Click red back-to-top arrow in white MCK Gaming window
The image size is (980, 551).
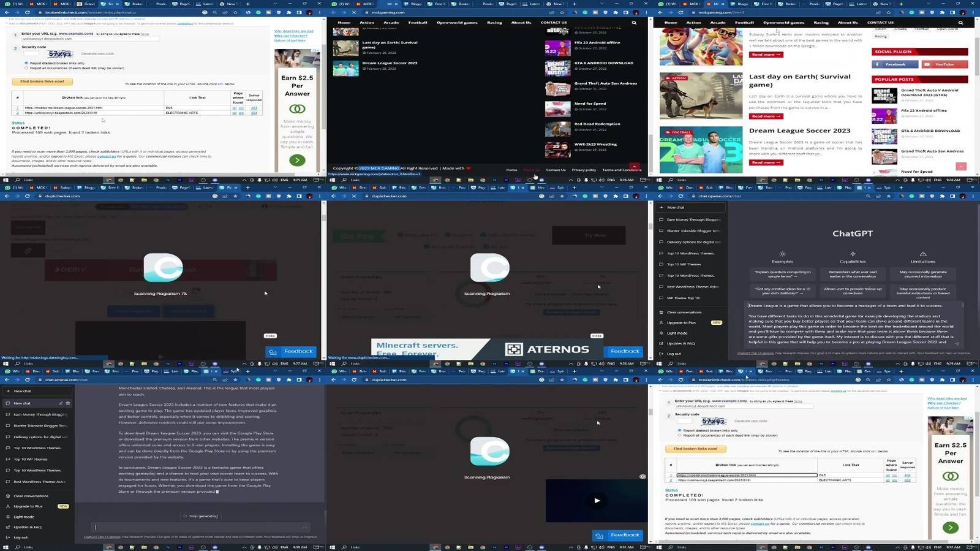961,167
